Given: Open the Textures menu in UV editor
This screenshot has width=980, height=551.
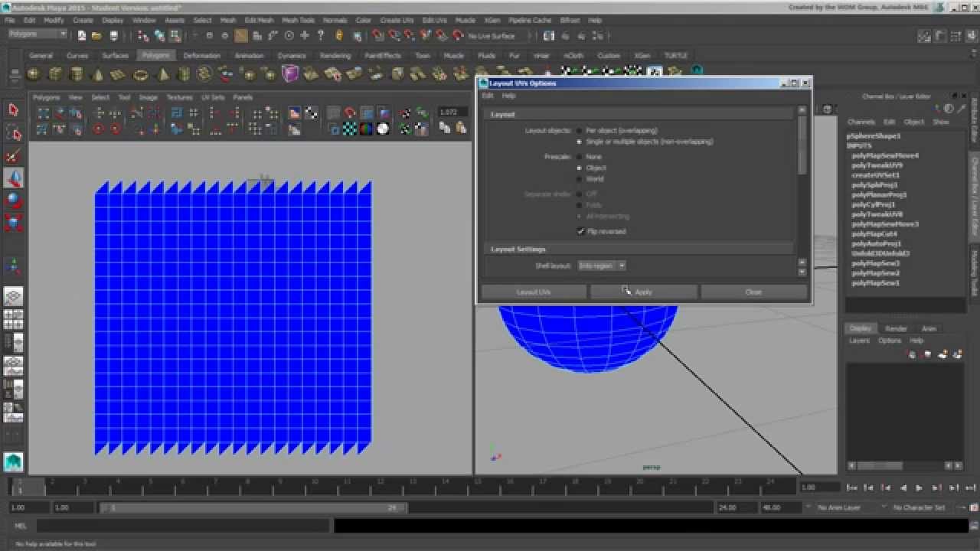Looking at the screenshot, I should (x=179, y=98).
